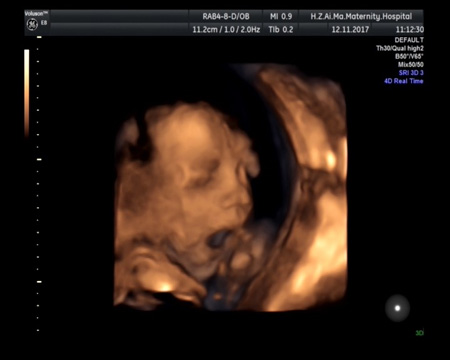This screenshot has height=360, width=450.
Task: Click the middle large depth scale tick
Action: tap(39, 159)
